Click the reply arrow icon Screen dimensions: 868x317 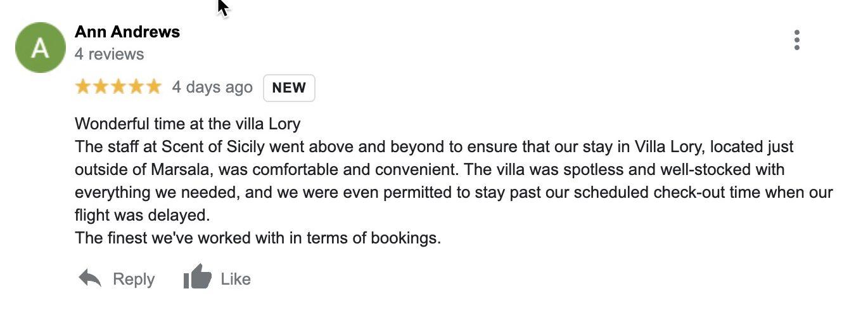90,278
